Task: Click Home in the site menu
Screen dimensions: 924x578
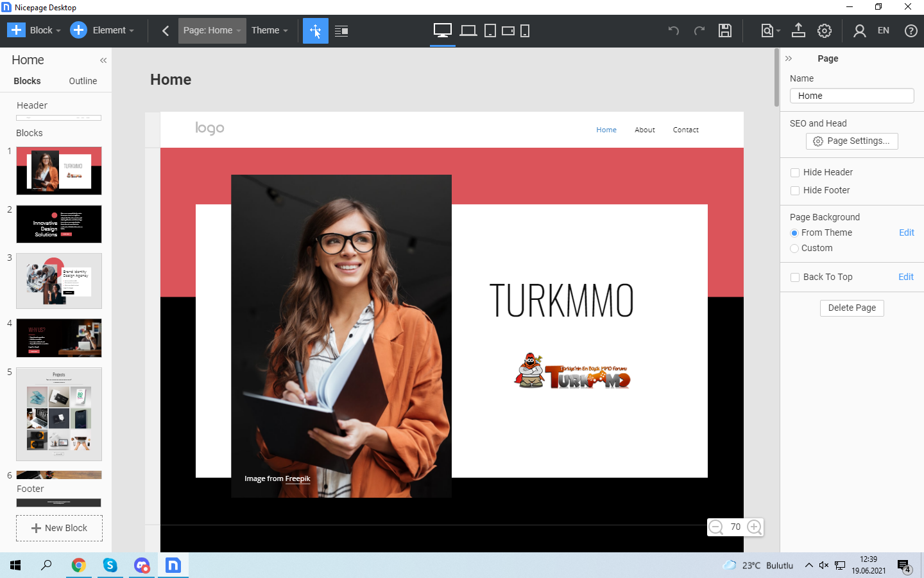Action: click(x=606, y=130)
